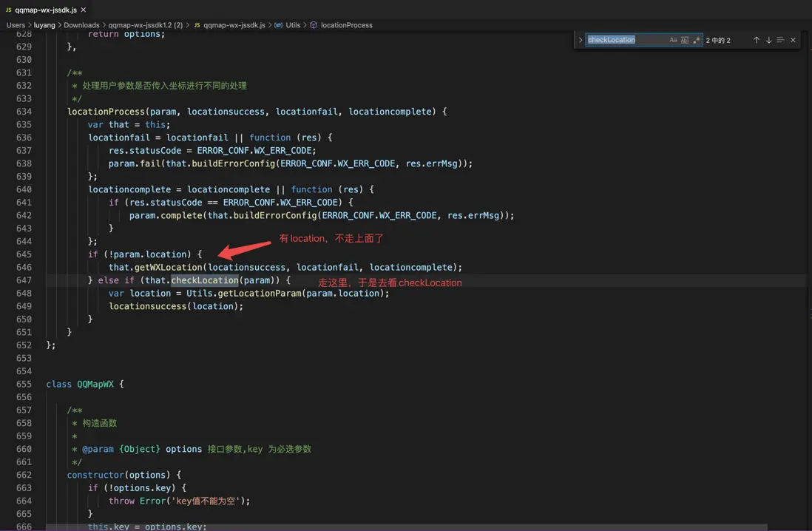Toggle Match Whole Word in search
Viewport: 812px width, 531px height.
point(685,40)
